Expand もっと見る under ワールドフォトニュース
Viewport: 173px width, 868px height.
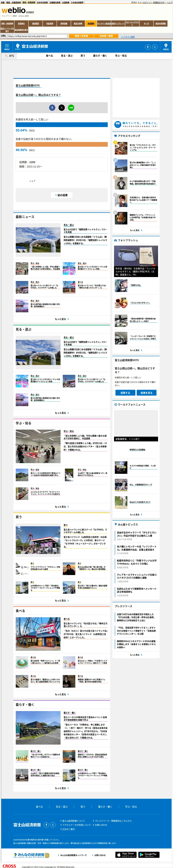pyautogui.click(x=136, y=515)
